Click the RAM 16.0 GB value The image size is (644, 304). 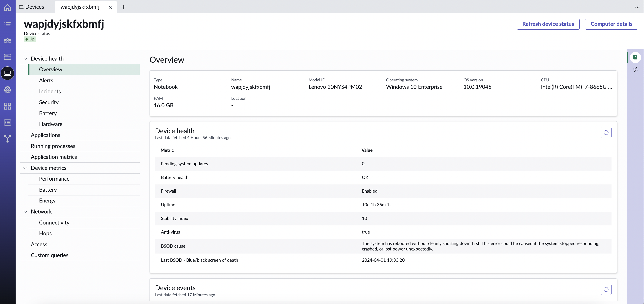(x=164, y=106)
